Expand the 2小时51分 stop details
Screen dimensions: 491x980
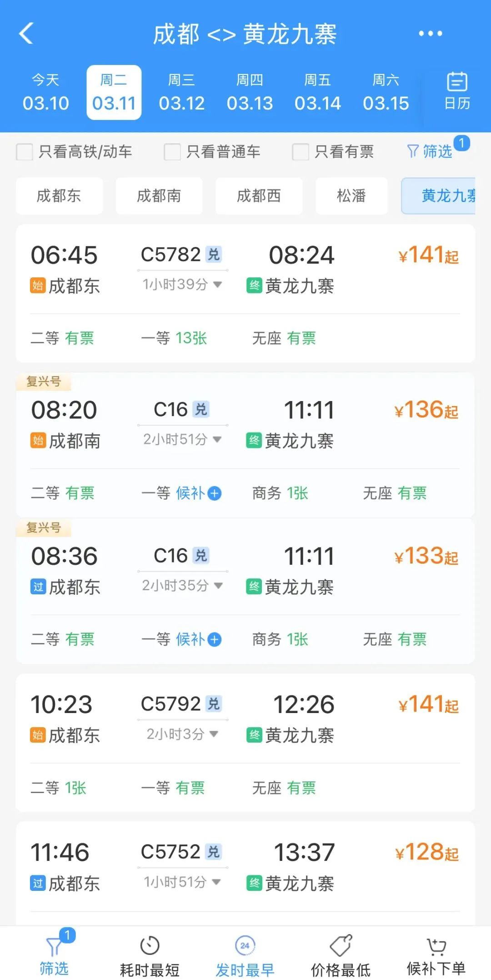(x=182, y=439)
